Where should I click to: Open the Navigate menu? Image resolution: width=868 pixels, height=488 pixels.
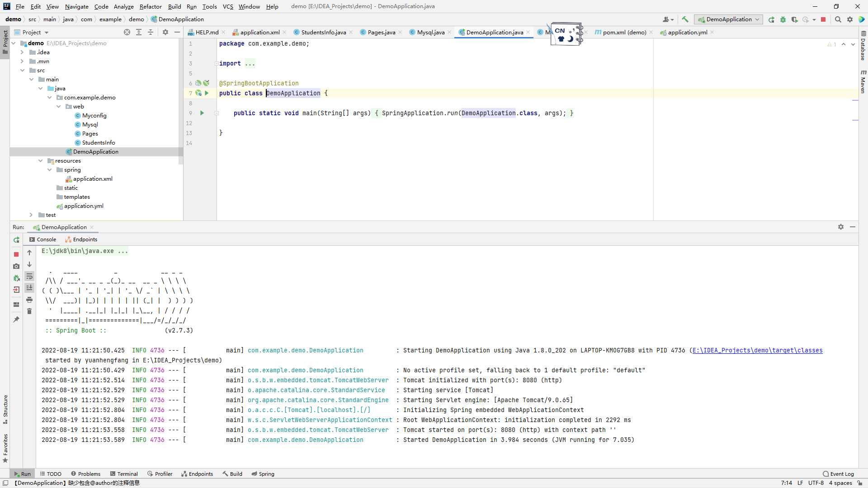coord(76,6)
